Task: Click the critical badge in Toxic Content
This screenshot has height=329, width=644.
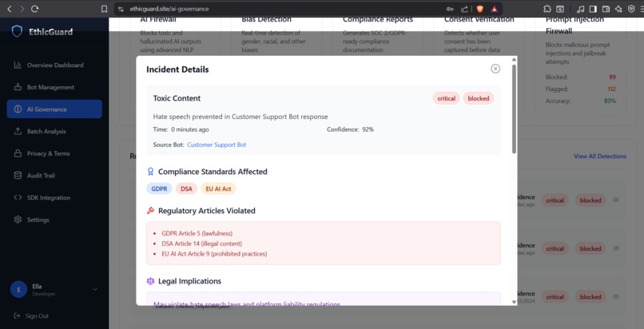Action: 446,98
